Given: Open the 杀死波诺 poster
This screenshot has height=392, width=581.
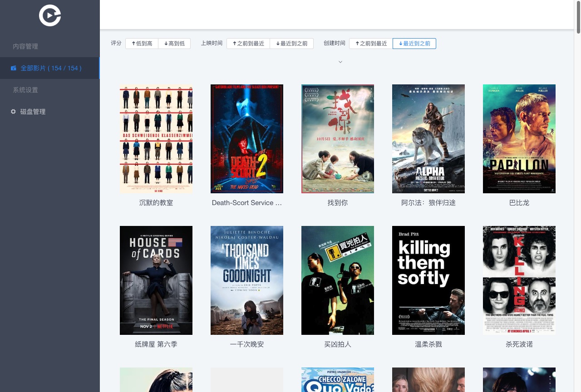Looking at the screenshot, I should 519,280.
